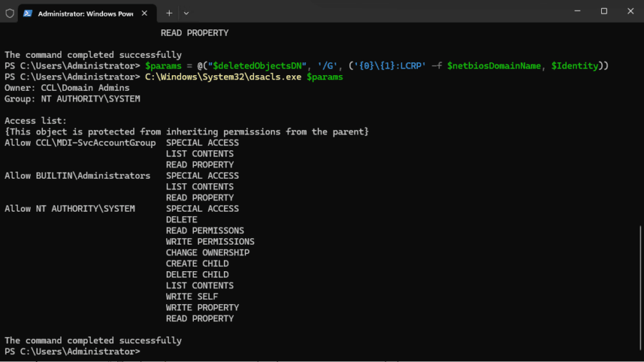Click 'Allow BUILTIN\Administrators' entry
Screen dimensions: 644x362
pyautogui.click(x=77, y=176)
